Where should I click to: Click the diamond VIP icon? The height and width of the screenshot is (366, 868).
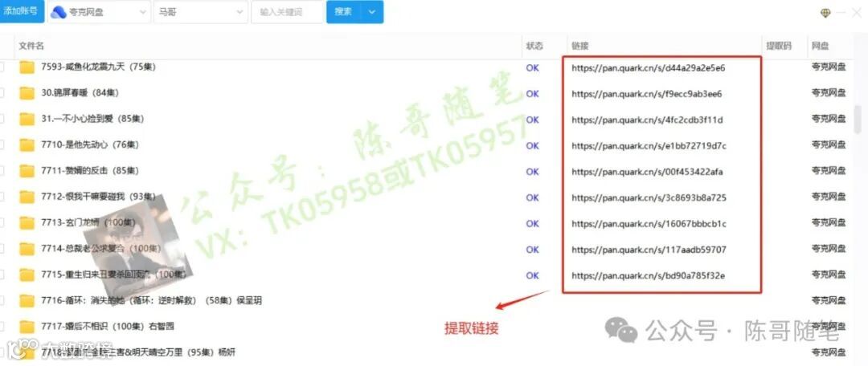click(x=826, y=14)
